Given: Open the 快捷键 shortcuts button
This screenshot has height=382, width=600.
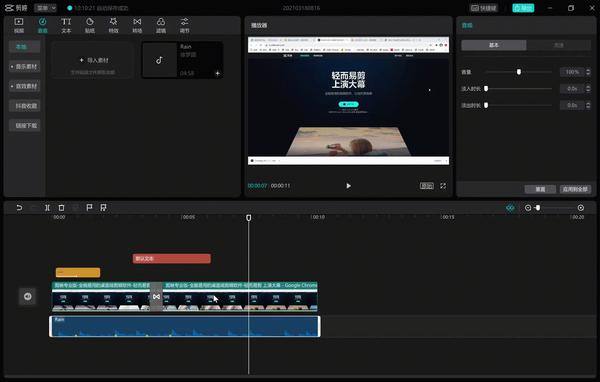Looking at the screenshot, I should point(484,8).
